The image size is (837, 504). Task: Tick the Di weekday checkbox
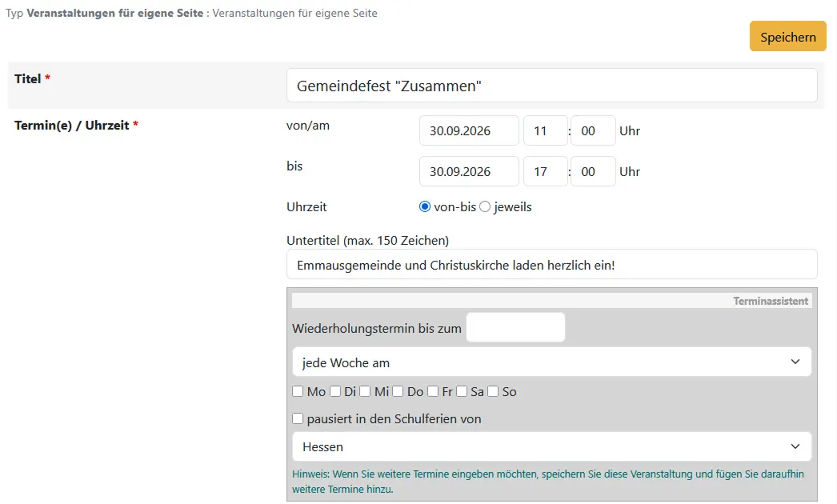(x=335, y=391)
